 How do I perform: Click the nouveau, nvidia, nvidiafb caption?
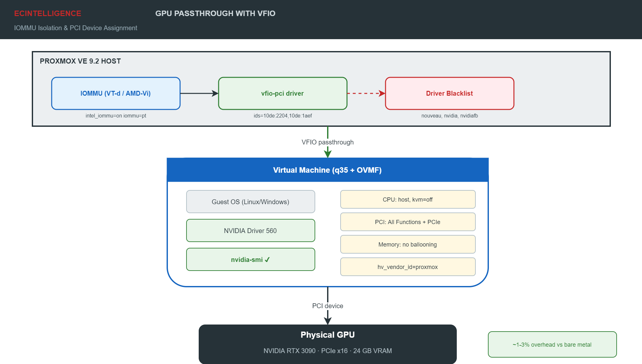click(450, 116)
